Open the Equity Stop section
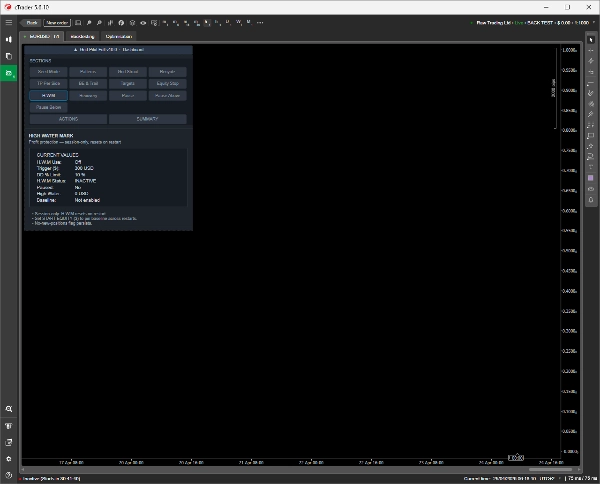The height and width of the screenshot is (484, 600). (168, 83)
